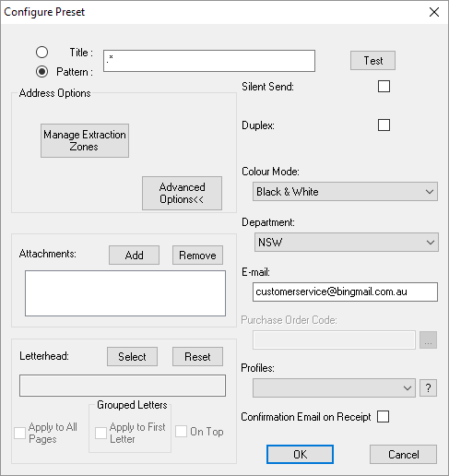Image resolution: width=449 pixels, height=476 pixels.
Task: Tick the Duplex checkbox
Action: [x=384, y=125]
